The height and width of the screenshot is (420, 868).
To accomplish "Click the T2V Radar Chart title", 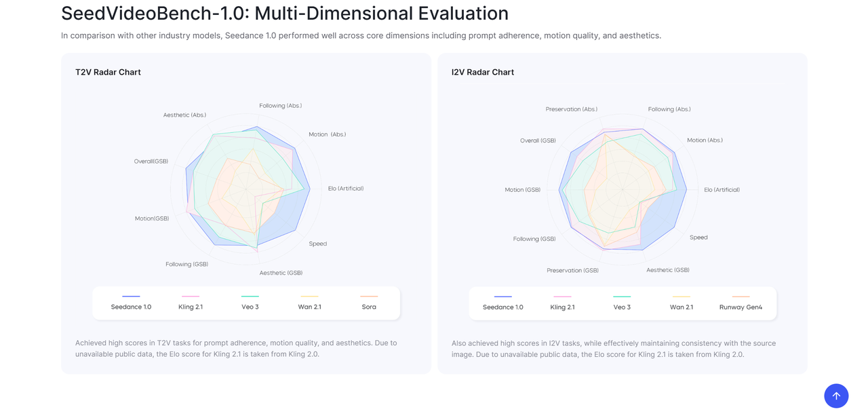I will click(108, 72).
